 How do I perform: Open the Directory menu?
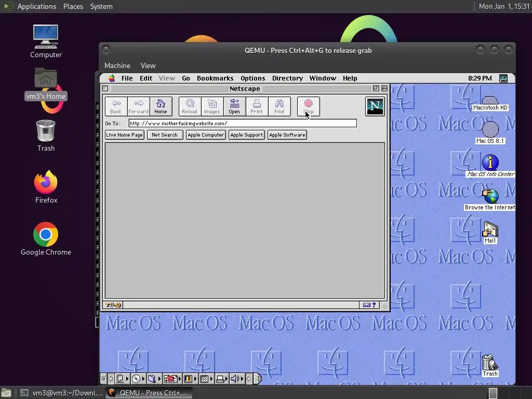coord(287,78)
